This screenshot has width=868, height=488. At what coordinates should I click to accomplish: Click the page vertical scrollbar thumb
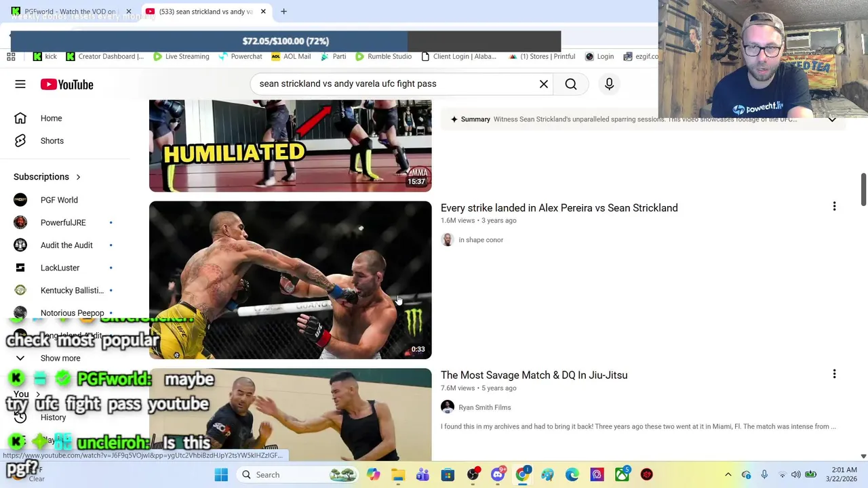[x=863, y=189]
